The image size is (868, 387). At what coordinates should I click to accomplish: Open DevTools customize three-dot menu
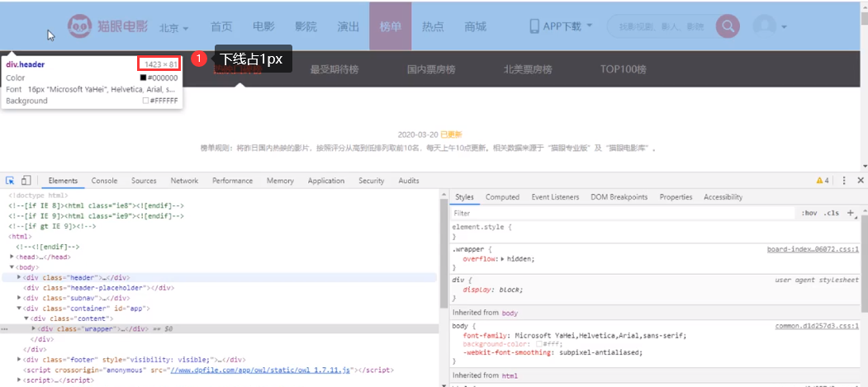pyautogui.click(x=844, y=181)
